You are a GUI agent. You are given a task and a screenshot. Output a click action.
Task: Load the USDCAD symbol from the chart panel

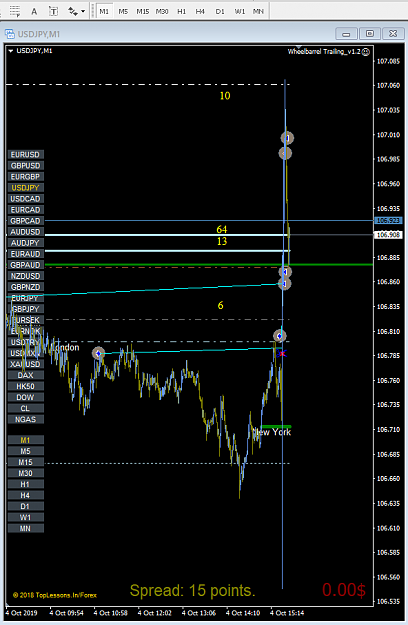(26, 199)
